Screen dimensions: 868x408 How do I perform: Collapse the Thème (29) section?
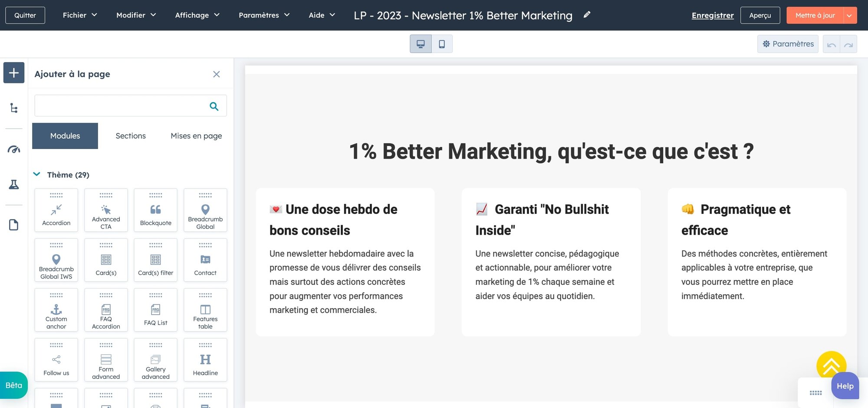37,174
